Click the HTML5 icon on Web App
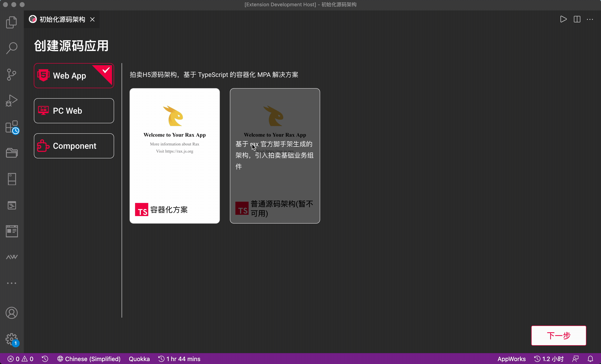The width and height of the screenshot is (601, 364). [43, 75]
